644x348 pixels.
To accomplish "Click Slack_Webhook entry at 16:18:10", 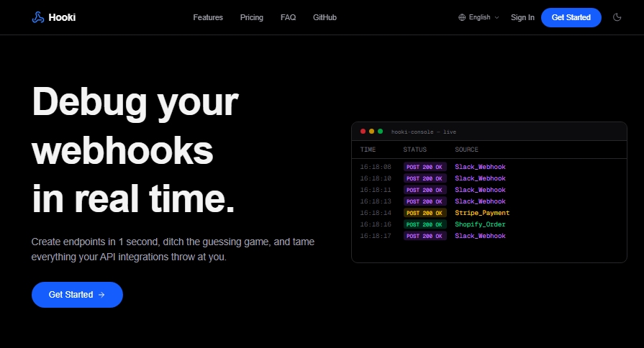I will (x=480, y=178).
